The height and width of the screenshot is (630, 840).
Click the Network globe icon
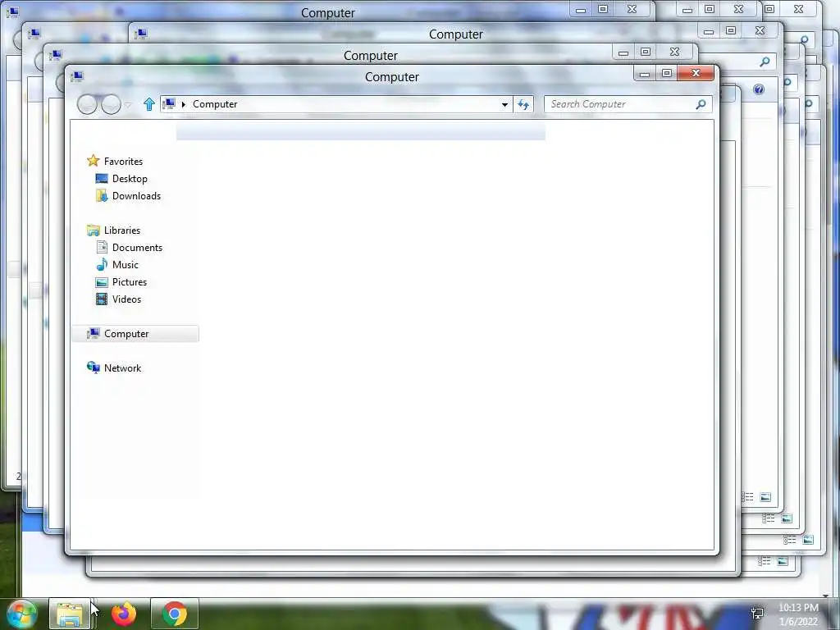[x=94, y=367]
